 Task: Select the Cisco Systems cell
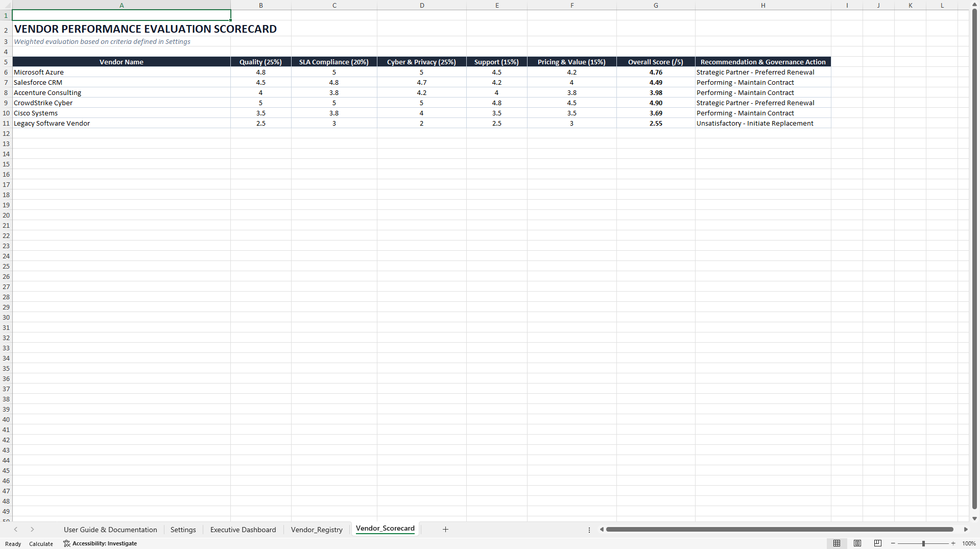tap(122, 113)
